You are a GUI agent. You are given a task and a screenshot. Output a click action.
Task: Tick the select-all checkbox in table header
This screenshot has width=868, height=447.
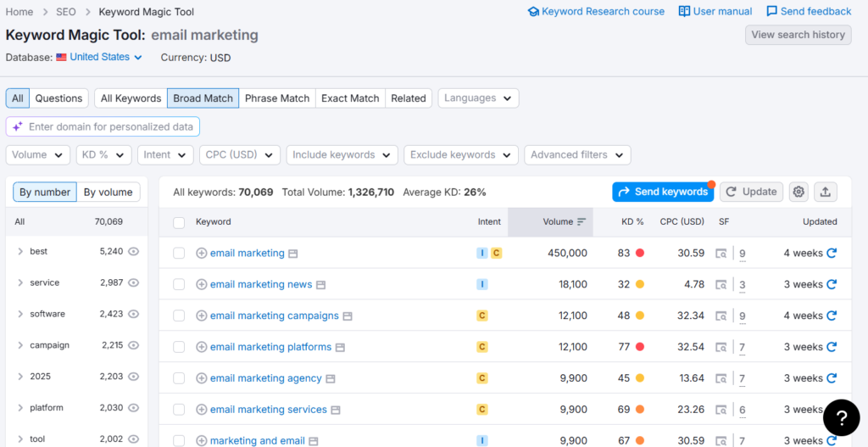coord(179,223)
